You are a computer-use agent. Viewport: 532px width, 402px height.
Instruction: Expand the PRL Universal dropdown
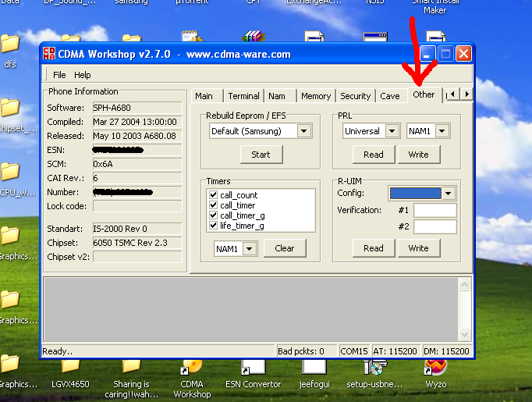(x=392, y=131)
